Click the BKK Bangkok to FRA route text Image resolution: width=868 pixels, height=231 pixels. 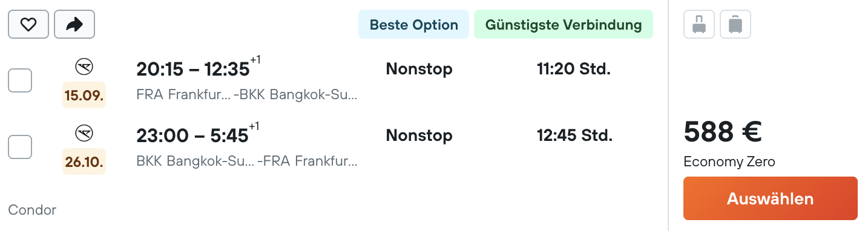(247, 161)
